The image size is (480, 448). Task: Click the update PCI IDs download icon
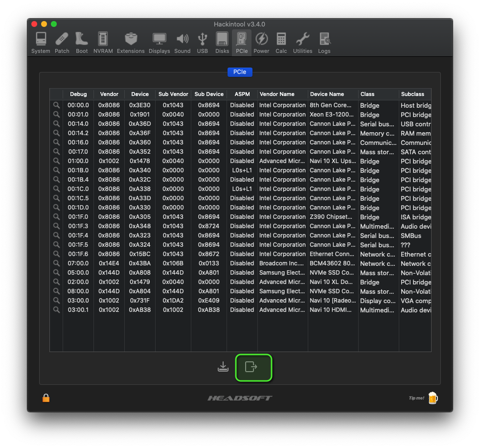coord(223,367)
